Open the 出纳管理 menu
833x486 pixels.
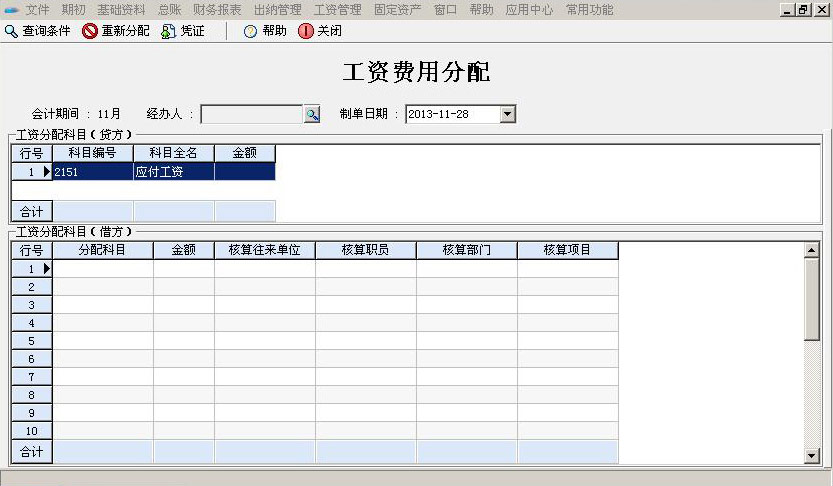point(277,9)
